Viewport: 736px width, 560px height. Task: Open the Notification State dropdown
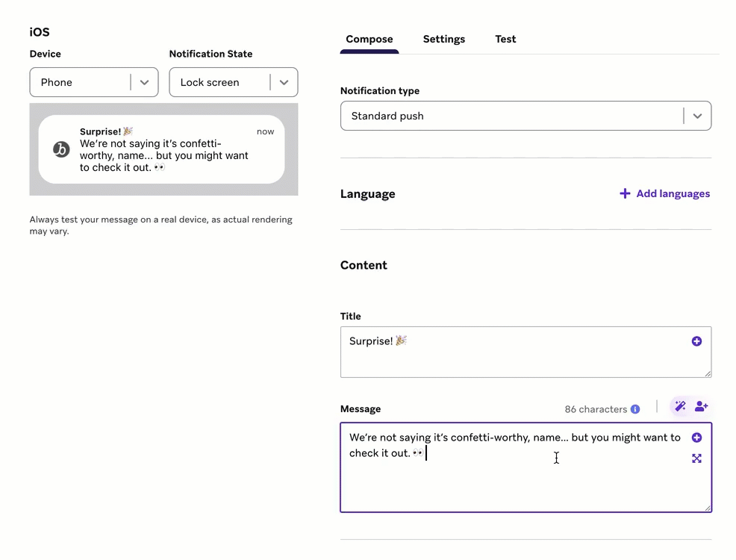[233, 82]
